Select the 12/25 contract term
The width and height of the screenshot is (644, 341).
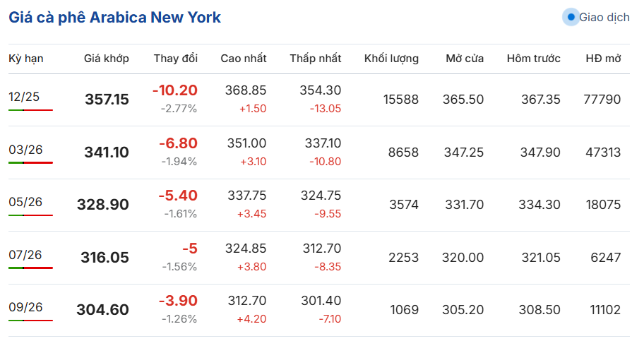[x=24, y=97]
